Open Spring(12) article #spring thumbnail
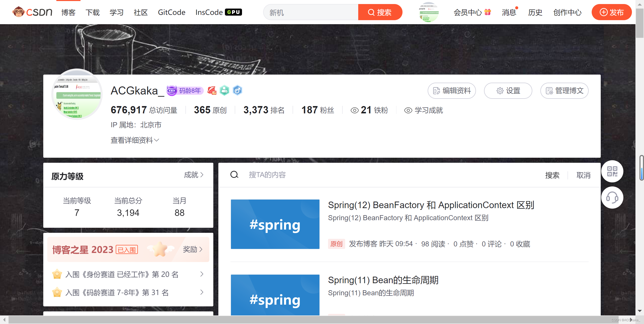 coord(275,224)
